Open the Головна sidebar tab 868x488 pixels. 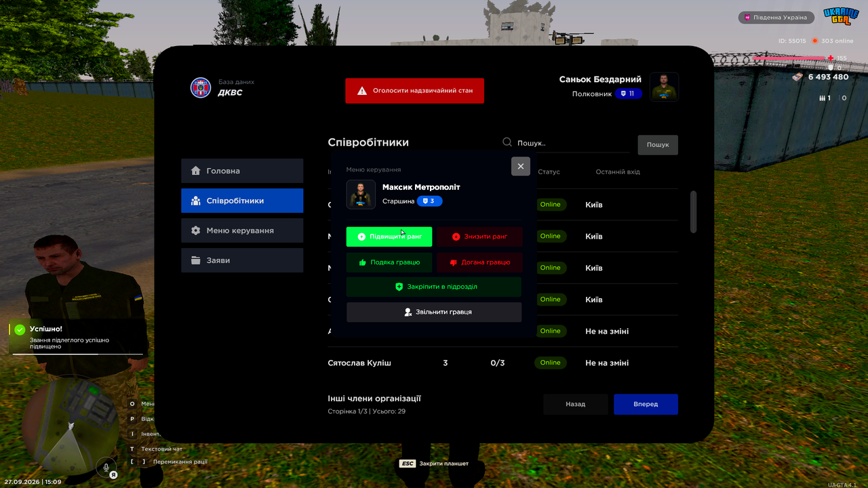[242, 171]
